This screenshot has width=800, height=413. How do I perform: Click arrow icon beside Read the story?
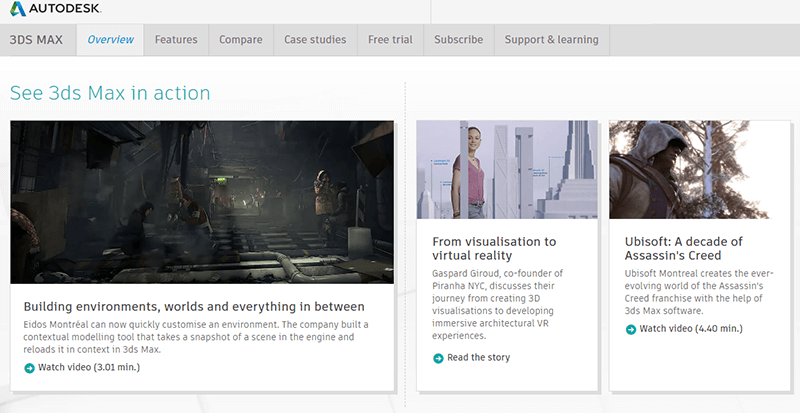(438, 358)
